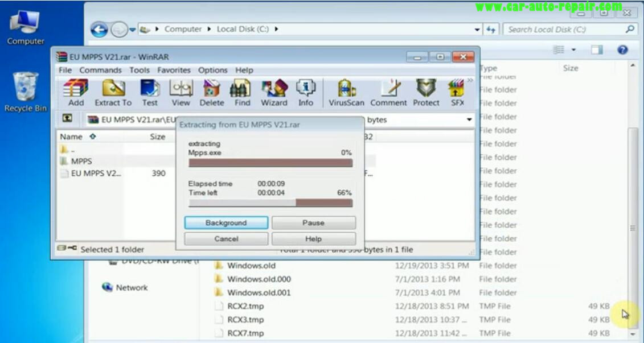Open the recent pages dropdown arrow
The width and height of the screenshot is (644, 343).
click(x=132, y=30)
